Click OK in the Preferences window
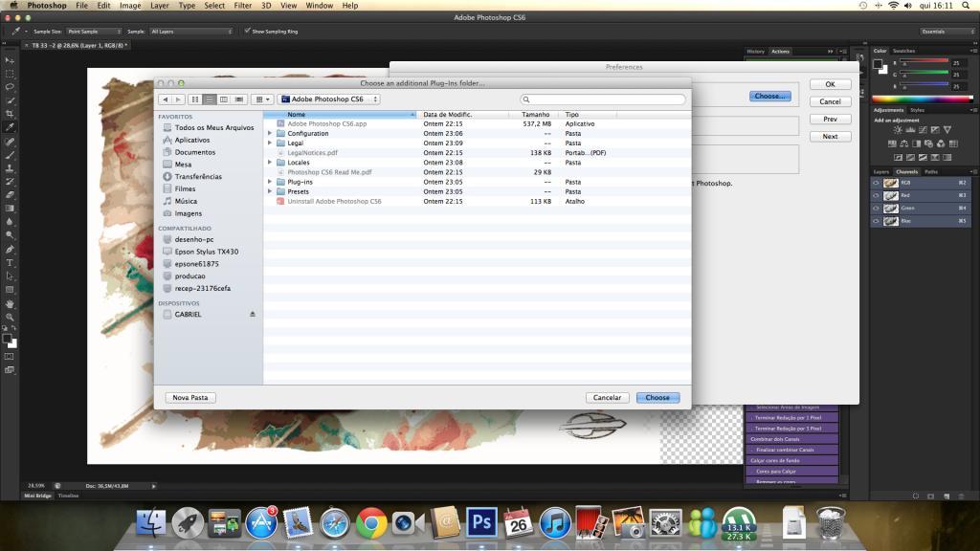 pyautogui.click(x=830, y=84)
